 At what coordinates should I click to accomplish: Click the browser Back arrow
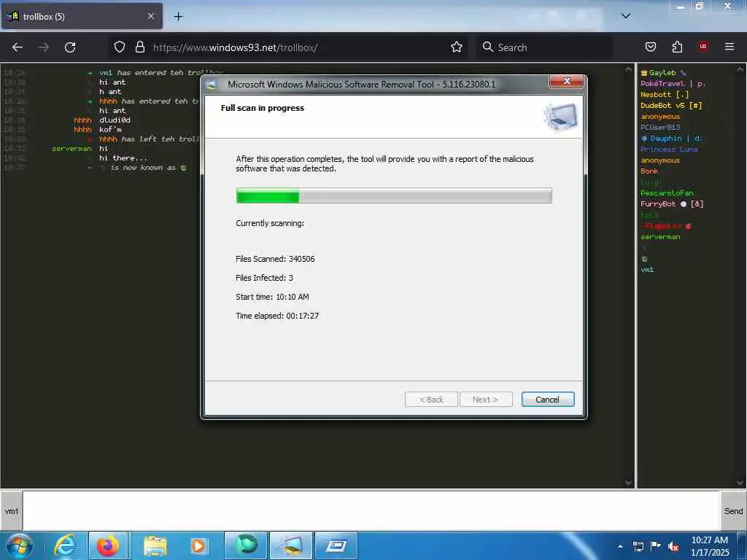click(18, 47)
